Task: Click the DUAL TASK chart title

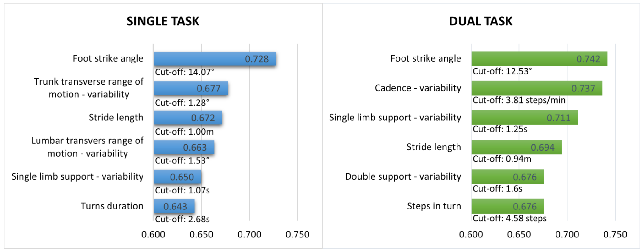Action: tap(481, 21)
